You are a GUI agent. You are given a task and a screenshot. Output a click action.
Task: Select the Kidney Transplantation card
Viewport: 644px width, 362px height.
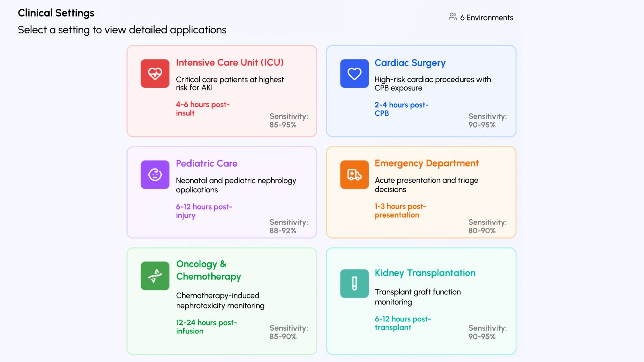pyautogui.click(x=421, y=301)
